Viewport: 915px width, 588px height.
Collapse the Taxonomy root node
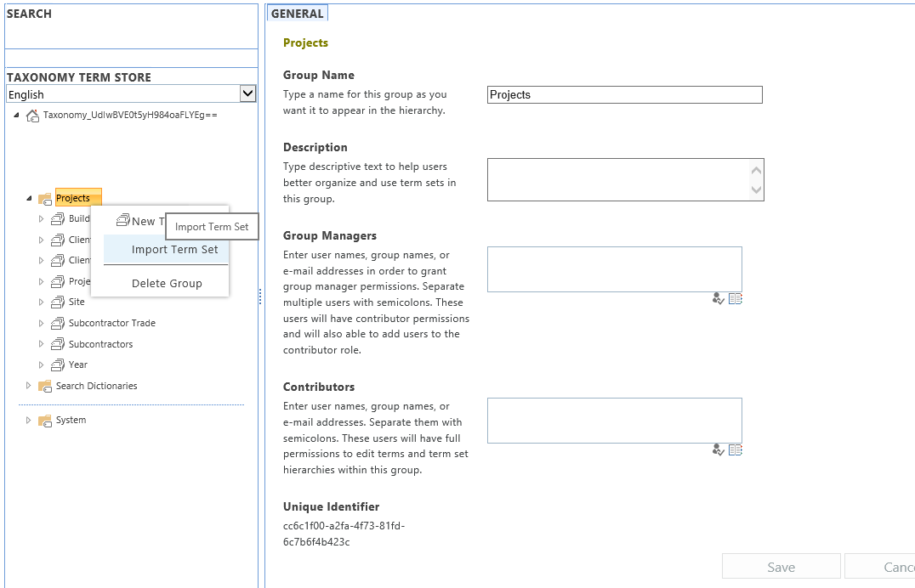[x=16, y=116]
